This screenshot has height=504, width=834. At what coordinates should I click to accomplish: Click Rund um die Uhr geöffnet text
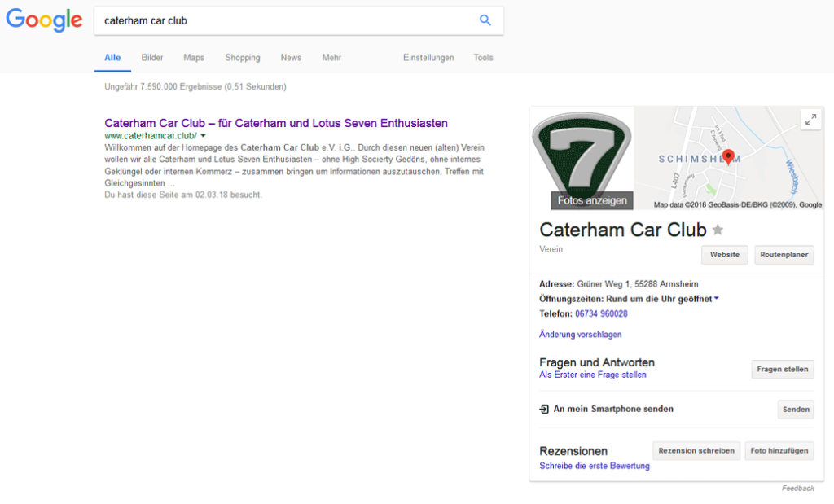click(x=659, y=299)
